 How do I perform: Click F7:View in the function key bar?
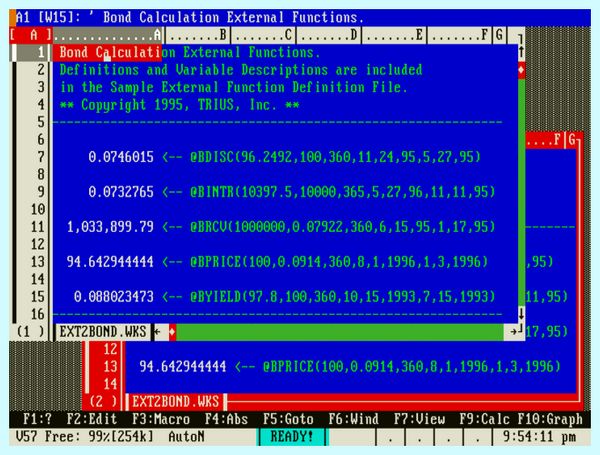pyautogui.click(x=419, y=419)
